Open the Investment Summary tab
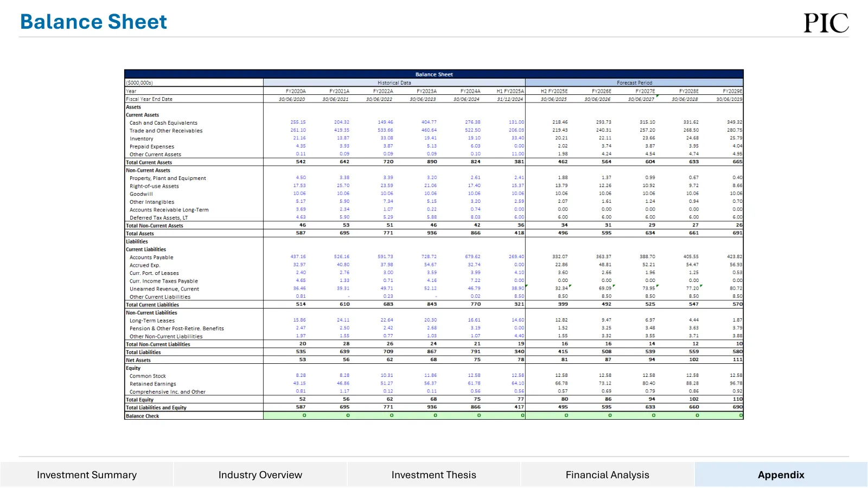 (x=87, y=474)
